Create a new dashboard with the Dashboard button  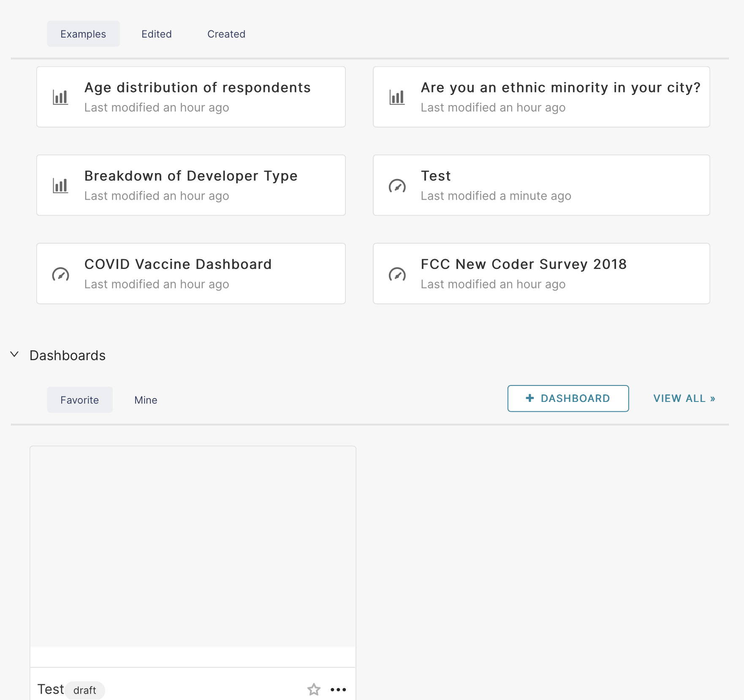(568, 398)
